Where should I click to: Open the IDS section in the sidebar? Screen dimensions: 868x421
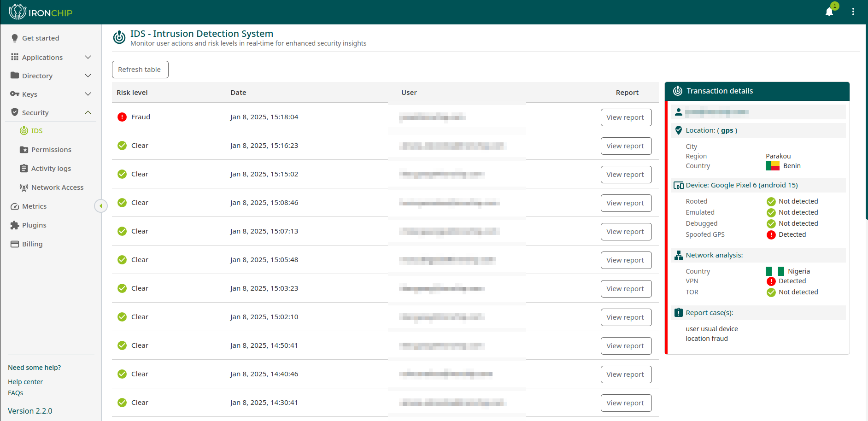(37, 130)
